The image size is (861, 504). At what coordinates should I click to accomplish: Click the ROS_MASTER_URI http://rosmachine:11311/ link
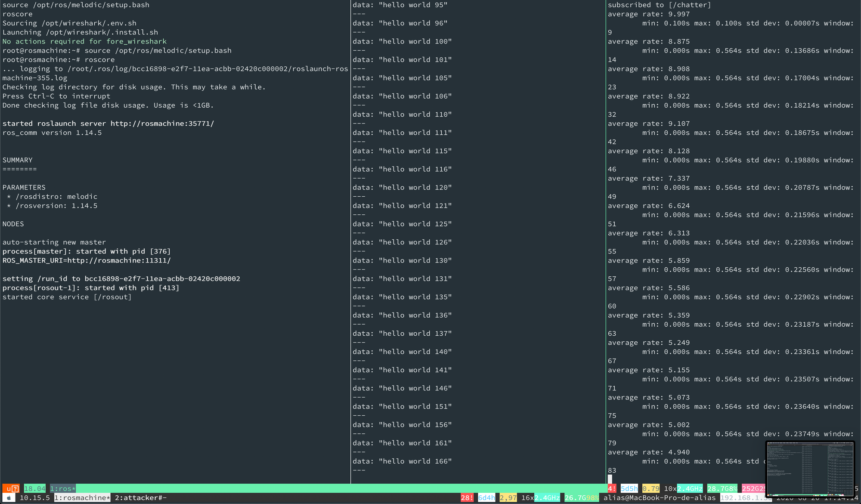(119, 260)
